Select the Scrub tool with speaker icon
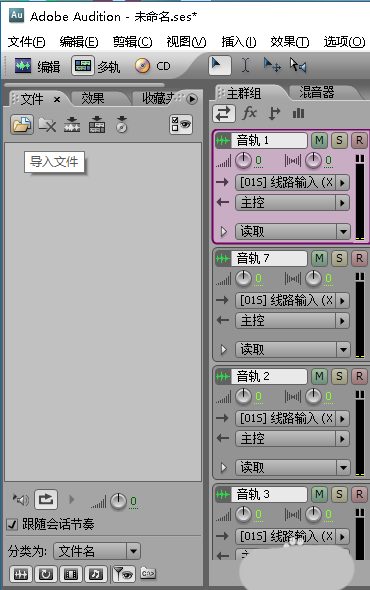Viewport: 370px width, 590px height. [297, 65]
